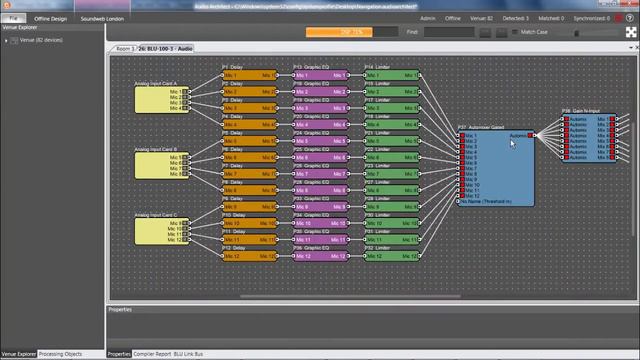640x360 pixels.
Task: Click the Matched: 0 status text
Action: click(x=551, y=18)
